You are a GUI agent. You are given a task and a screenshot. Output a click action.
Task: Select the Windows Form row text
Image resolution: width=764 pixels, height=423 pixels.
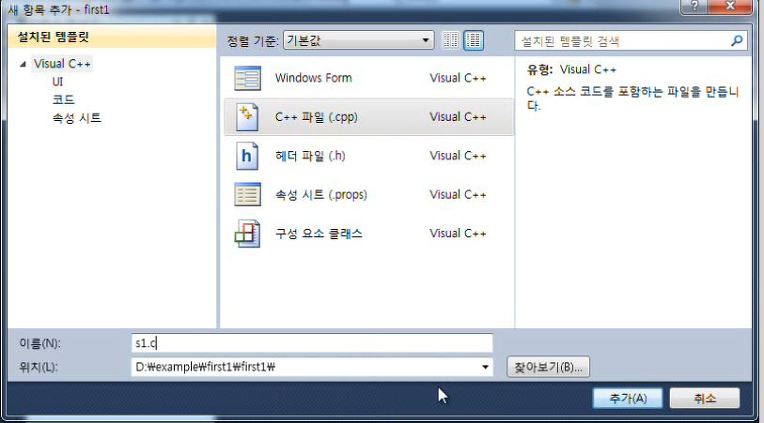click(x=313, y=78)
